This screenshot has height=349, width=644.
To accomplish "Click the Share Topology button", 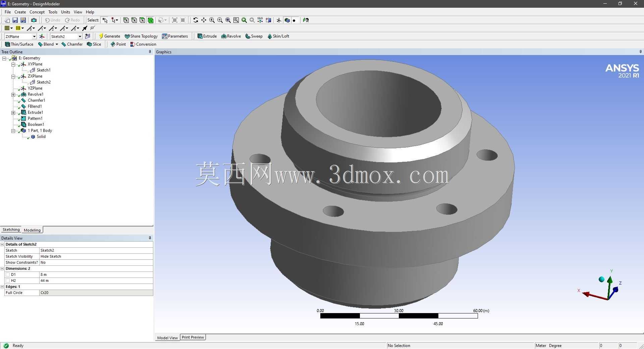I will (x=141, y=36).
